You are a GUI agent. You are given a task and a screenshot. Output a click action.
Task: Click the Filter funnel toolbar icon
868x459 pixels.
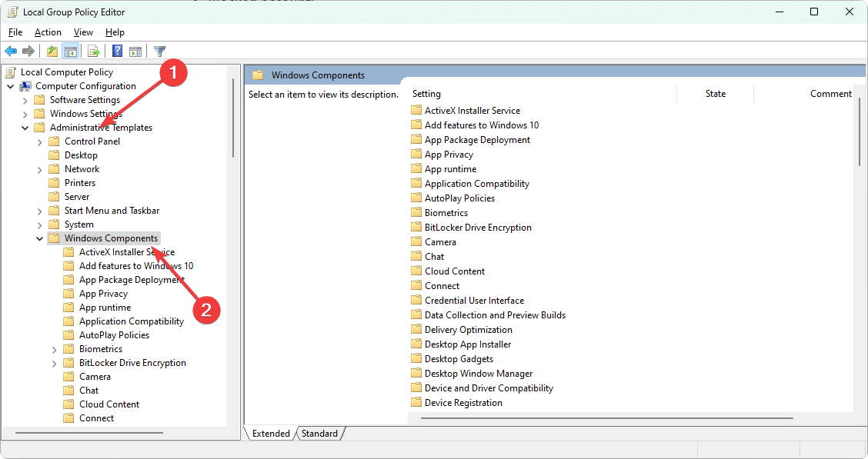point(159,52)
